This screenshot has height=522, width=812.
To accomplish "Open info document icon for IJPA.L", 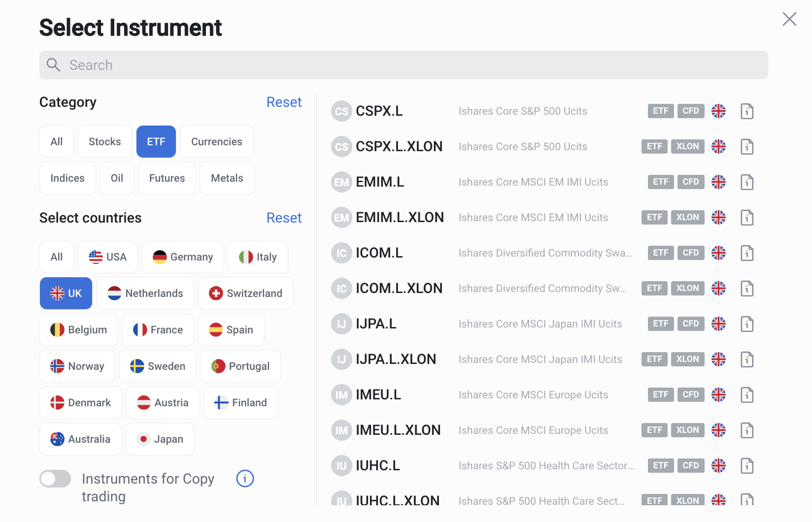I will 747,324.
